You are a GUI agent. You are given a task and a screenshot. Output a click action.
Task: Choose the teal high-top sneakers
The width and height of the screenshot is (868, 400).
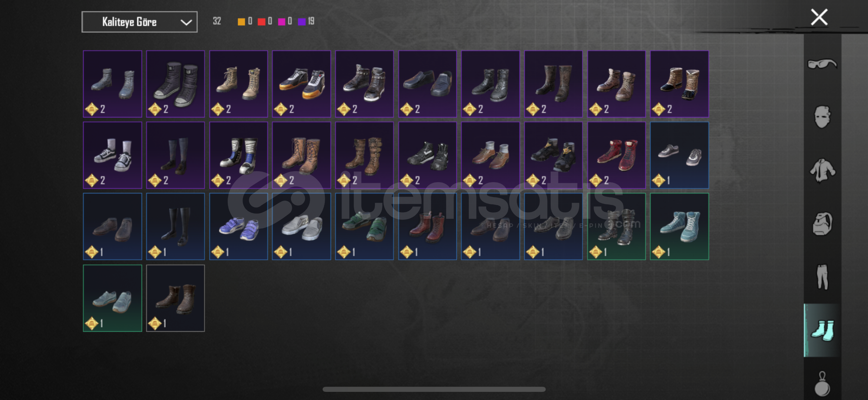679,226
